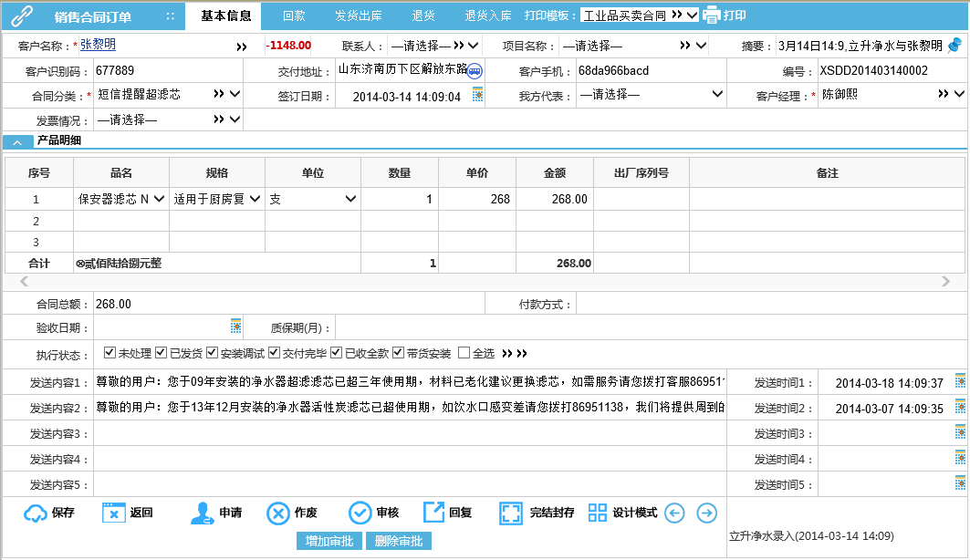970x560 pixels.
Task: Open calendar icon for 发送时间3
Action: [x=960, y=432]
